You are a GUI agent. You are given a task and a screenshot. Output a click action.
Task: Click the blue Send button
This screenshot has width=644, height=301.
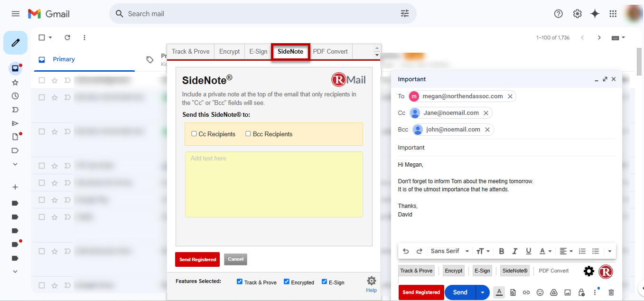click(x=460, y=292)
